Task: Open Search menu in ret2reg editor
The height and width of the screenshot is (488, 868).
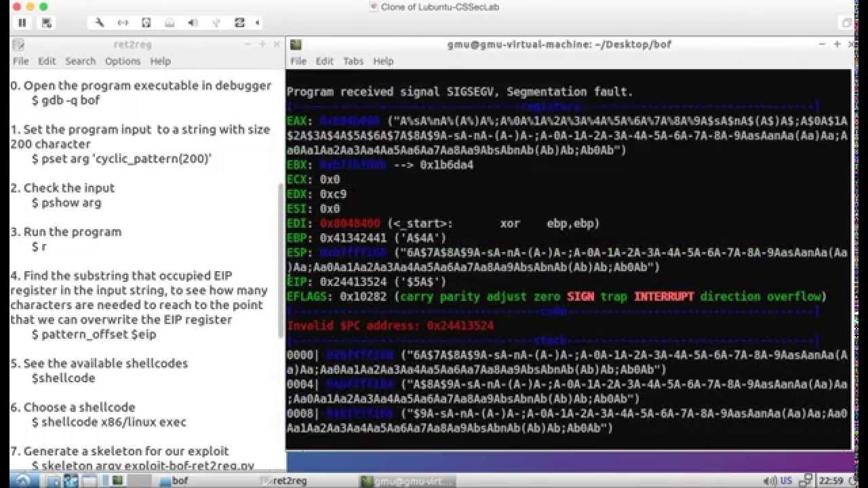Action: pos(81,61)
